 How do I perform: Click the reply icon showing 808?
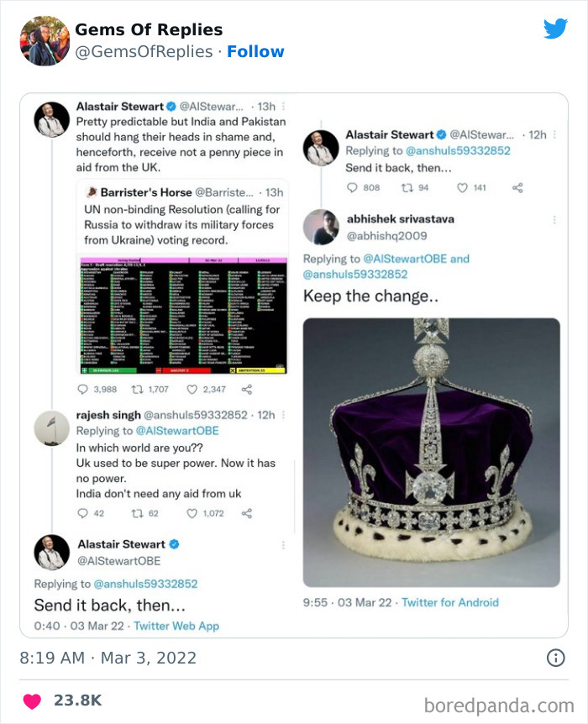click(351, 186)
